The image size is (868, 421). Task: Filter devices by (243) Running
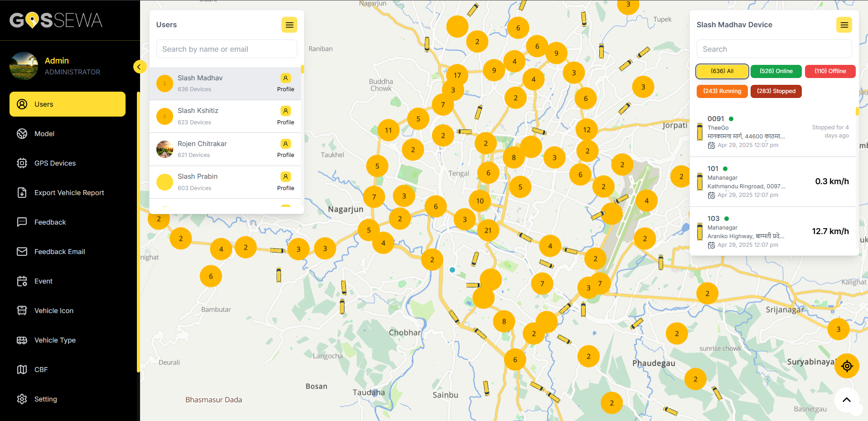pyautogui.click(x=722, y=91)
